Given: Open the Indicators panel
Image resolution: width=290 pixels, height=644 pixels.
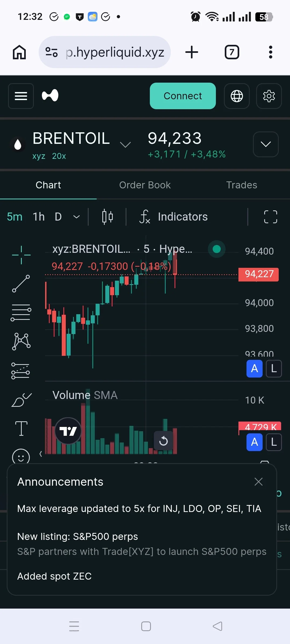Looking at the screenshot, I should click(x=173, y=217).
